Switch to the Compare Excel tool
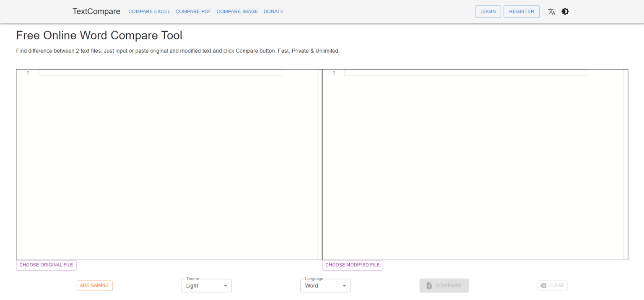 point(149,11)
